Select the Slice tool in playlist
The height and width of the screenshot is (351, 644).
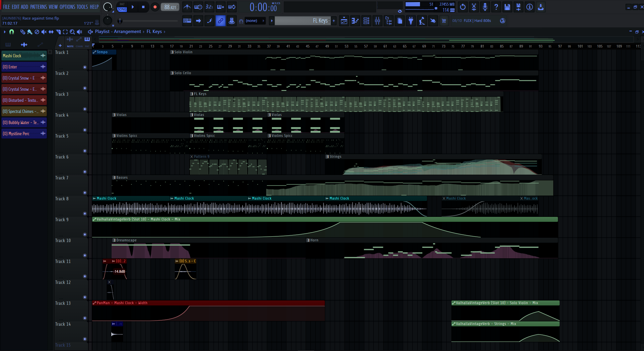(58, 32)
